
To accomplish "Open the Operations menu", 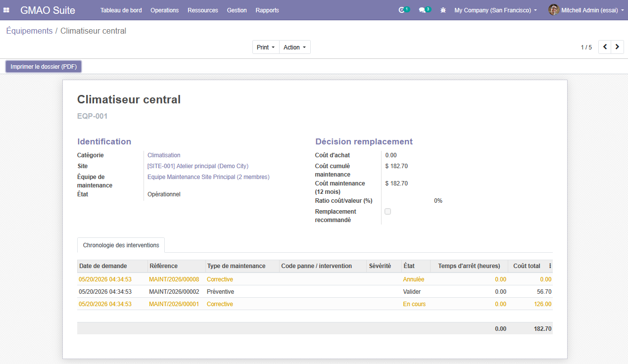I will [164, 10].
